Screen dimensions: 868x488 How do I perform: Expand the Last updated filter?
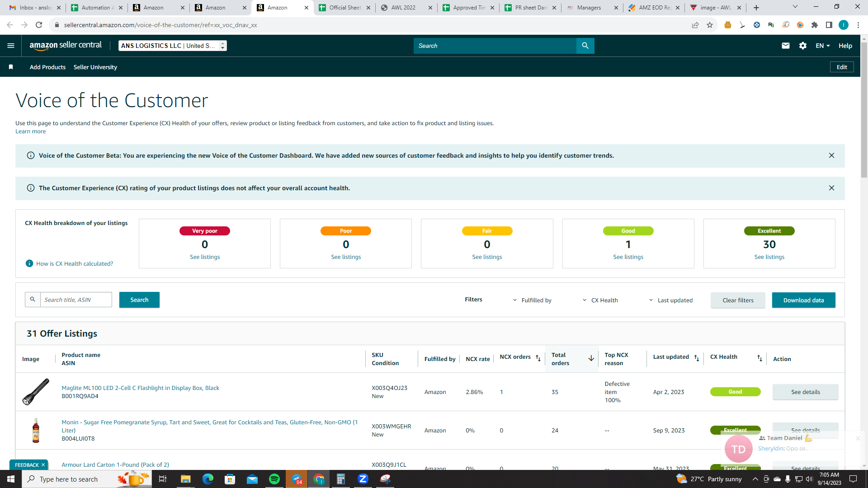670,300
